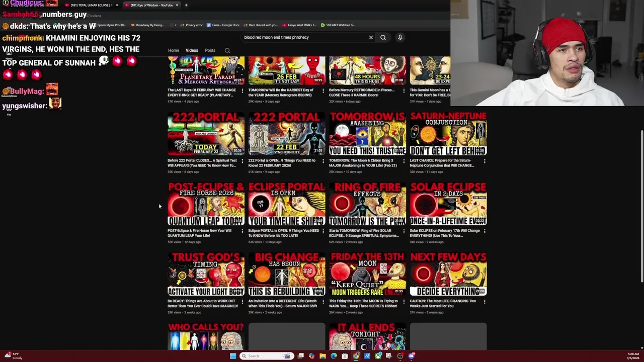Screen dimensions: 644x362
Task: Open the NEXT FEW DAYS thumbnail
Action: [448, 275]
